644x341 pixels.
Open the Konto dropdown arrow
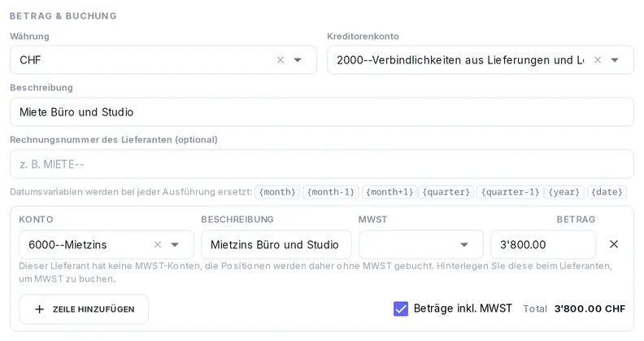(x=175, y=244)
